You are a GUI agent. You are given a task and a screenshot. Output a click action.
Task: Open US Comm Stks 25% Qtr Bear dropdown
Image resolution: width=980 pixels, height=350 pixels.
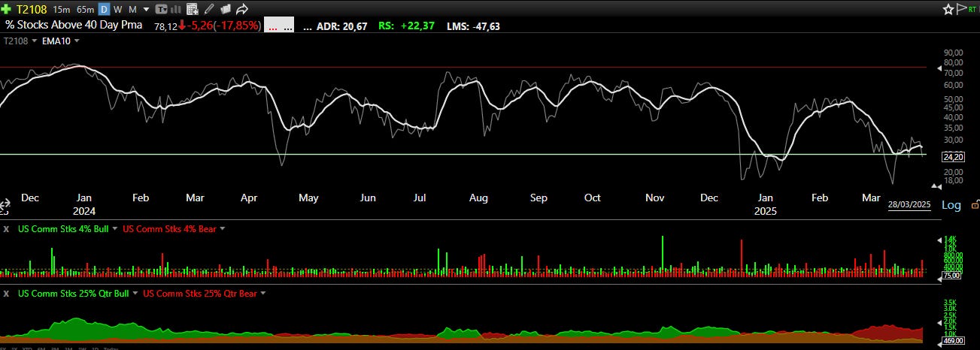263,294
